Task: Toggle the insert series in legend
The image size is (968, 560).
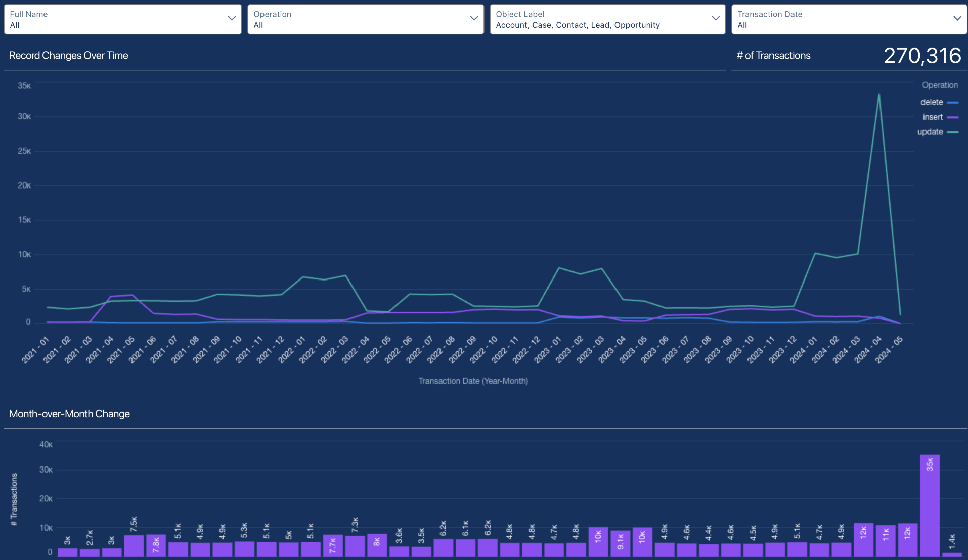Action: (x=933, y=117)
